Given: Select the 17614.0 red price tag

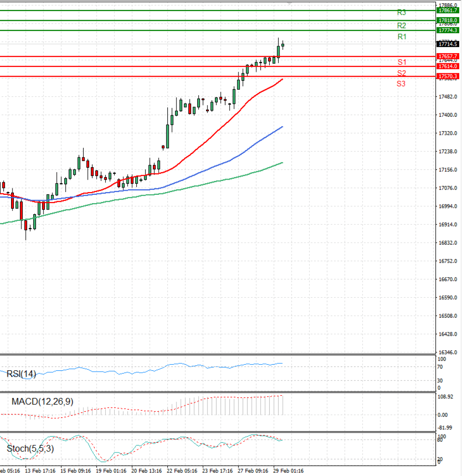Looking at the screenshot, I should point(447,66).
